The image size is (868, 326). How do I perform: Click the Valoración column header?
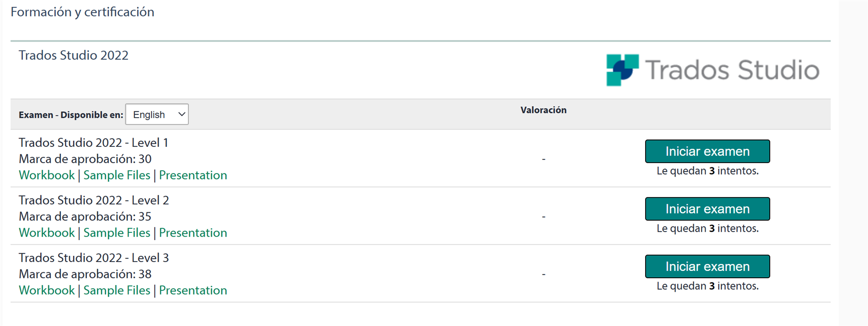pyautogui.click(x=543, y=110)
